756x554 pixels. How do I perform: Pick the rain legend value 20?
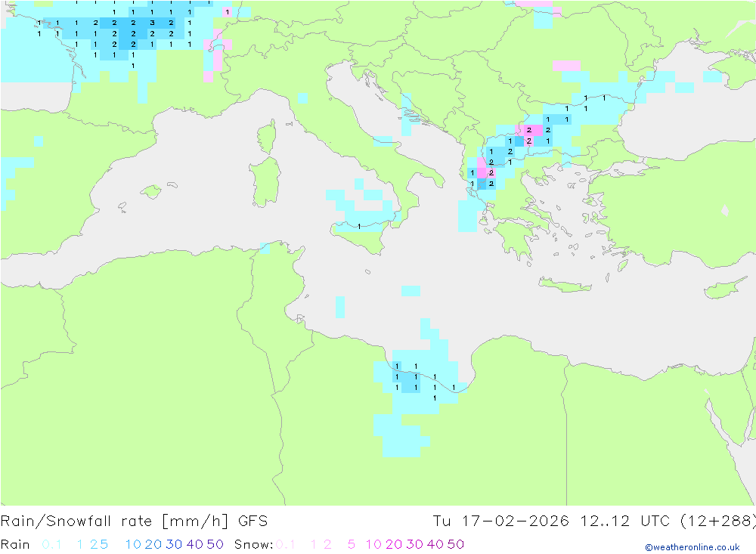pyautogui.click(x=153, y=544)
